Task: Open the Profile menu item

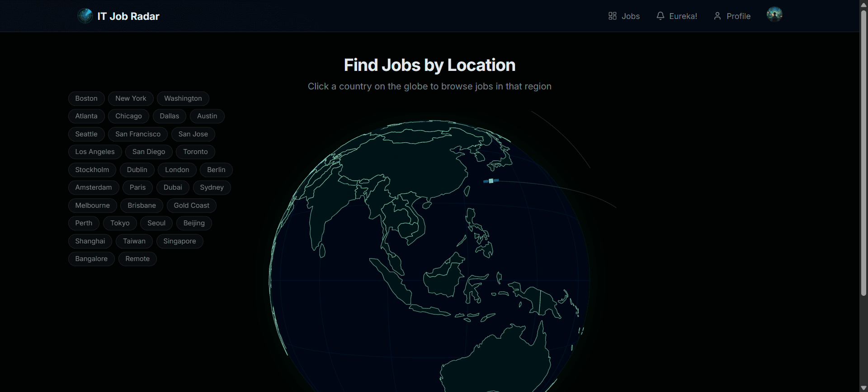Action: [x=738, y=16]
